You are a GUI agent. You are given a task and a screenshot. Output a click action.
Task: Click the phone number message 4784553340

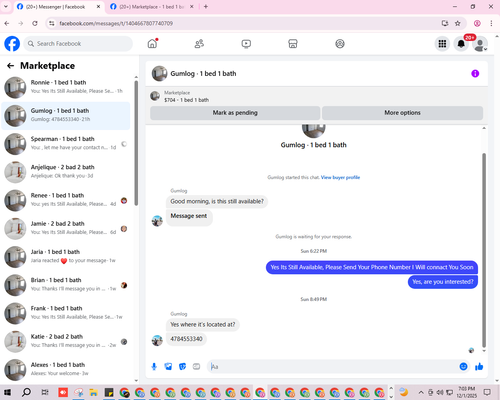pyautogui.click(x=186, y=339)
